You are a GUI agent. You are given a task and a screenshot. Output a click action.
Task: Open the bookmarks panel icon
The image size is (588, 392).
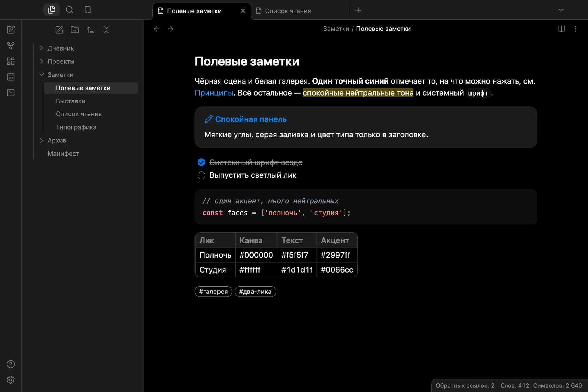pos(88,10)
